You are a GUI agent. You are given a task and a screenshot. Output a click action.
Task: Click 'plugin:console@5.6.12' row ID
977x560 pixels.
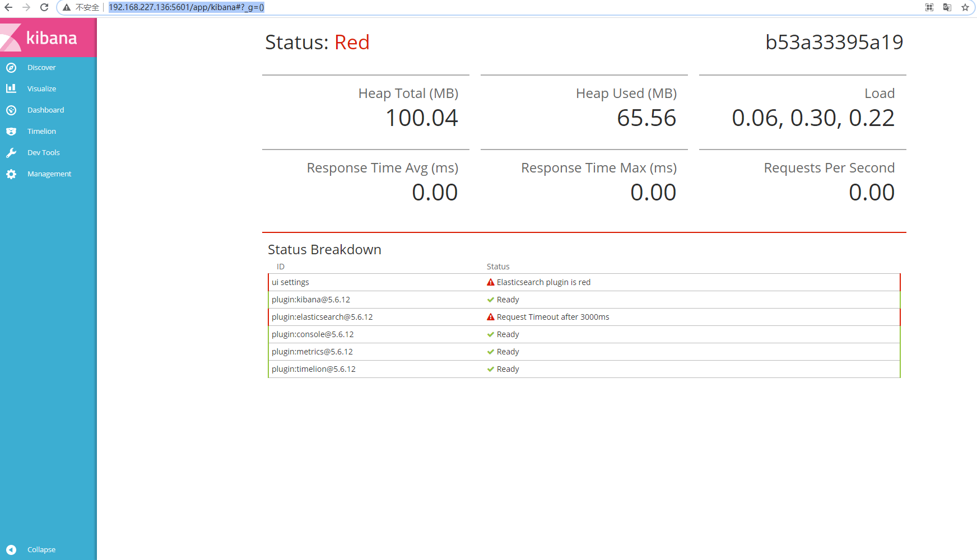(x=313, y=334)
